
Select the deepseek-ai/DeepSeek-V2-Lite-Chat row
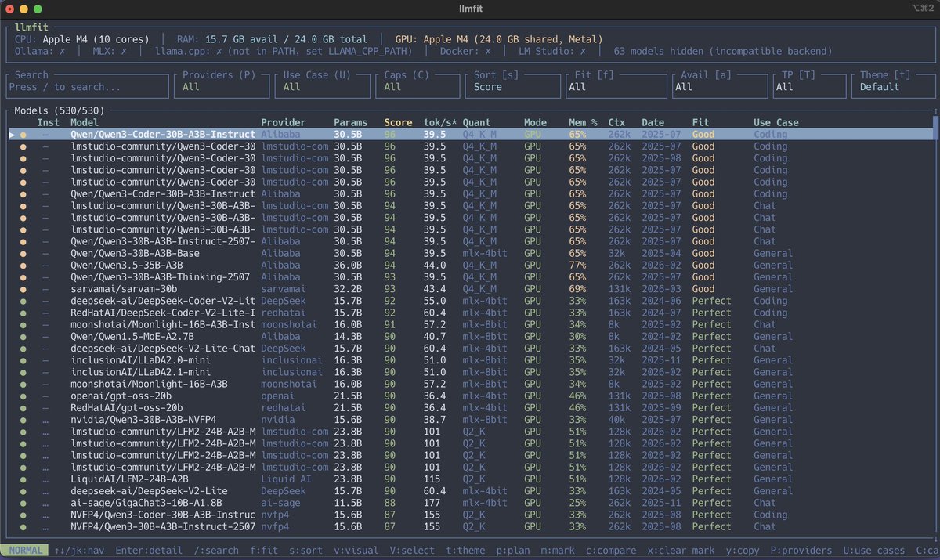coord(471,349)
